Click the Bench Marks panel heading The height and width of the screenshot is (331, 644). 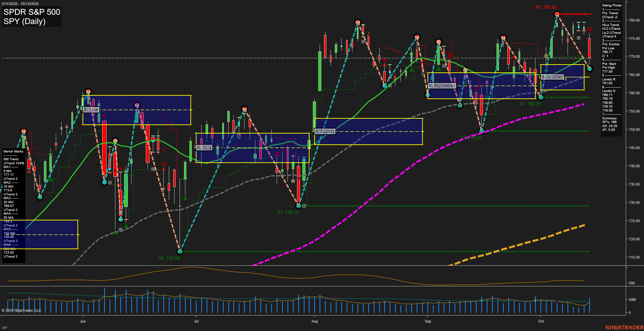click(14, 151)
